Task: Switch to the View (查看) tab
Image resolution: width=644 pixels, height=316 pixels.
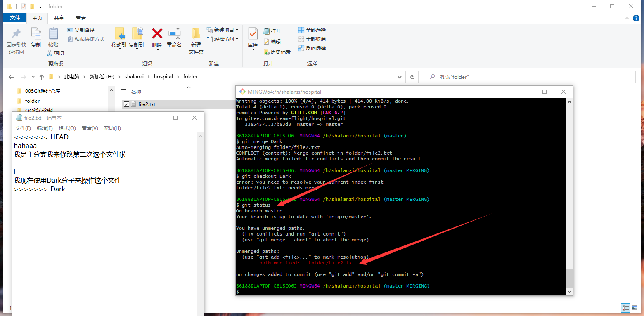Action: click(x=81, y=18)
